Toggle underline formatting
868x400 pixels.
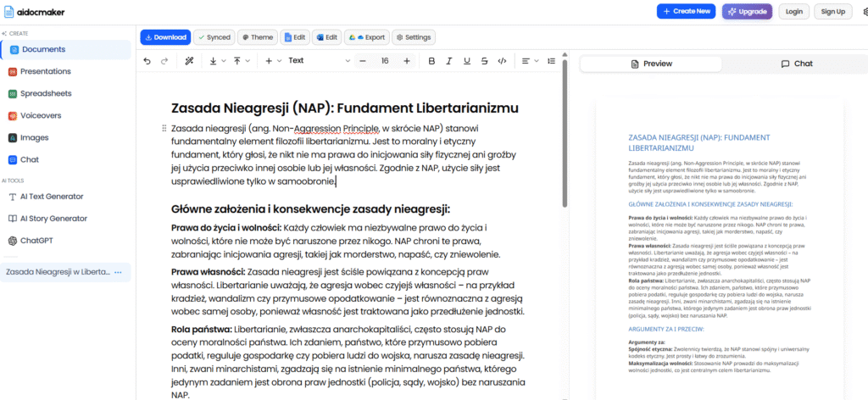(x=467, y=61)
